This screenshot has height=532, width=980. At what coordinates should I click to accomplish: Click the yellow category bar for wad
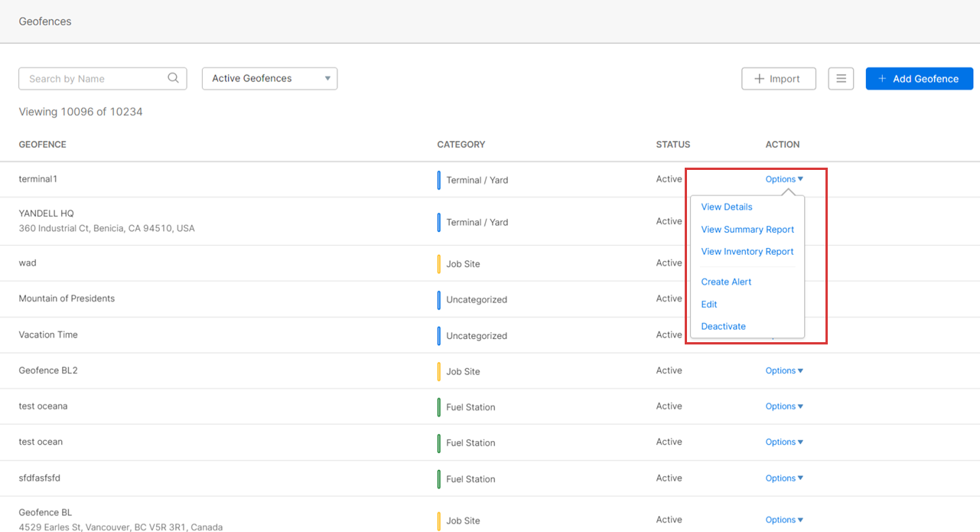438,264
